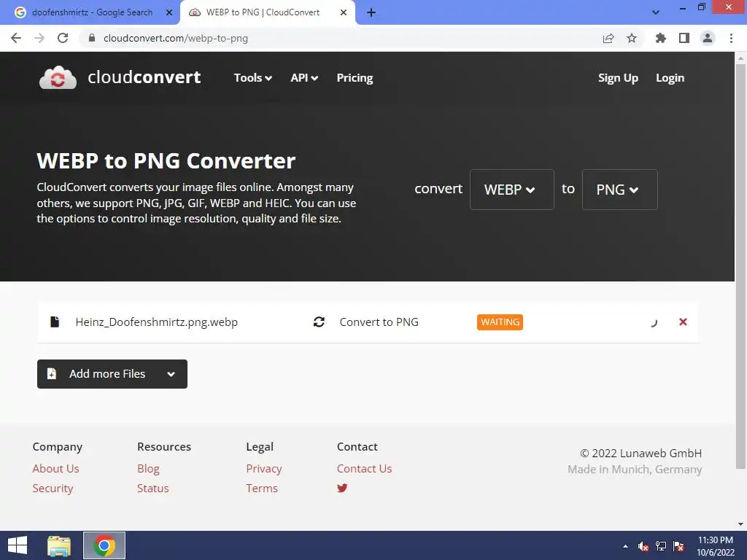747x560 pixels.
Task: Open the PNG target format dropdown
Action: (x=620, y=190)
